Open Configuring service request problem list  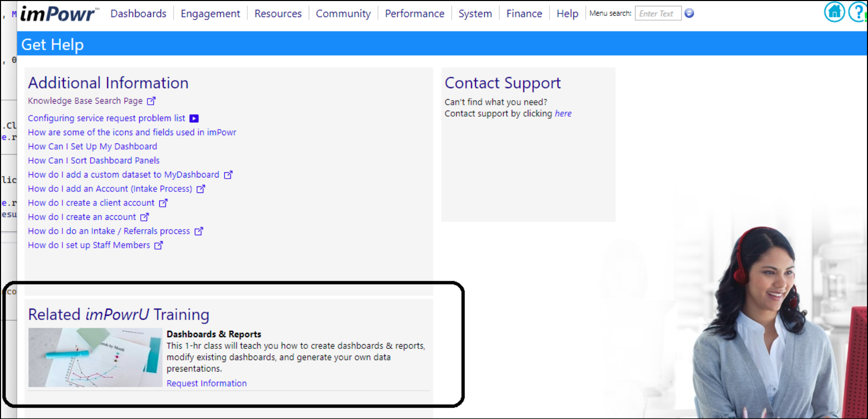(x=106, y=118)
